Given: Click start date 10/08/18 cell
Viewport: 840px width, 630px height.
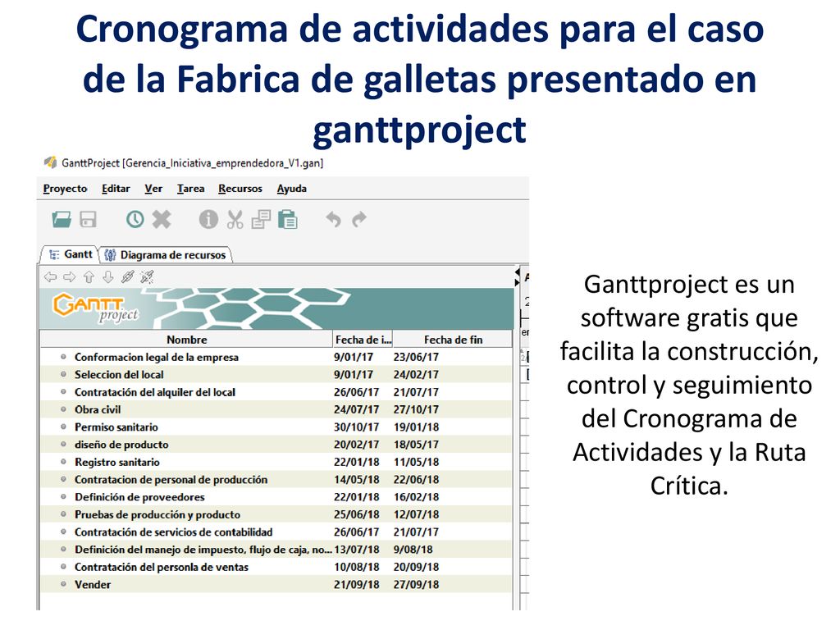Looking at the screenshot, I should 356,567.
